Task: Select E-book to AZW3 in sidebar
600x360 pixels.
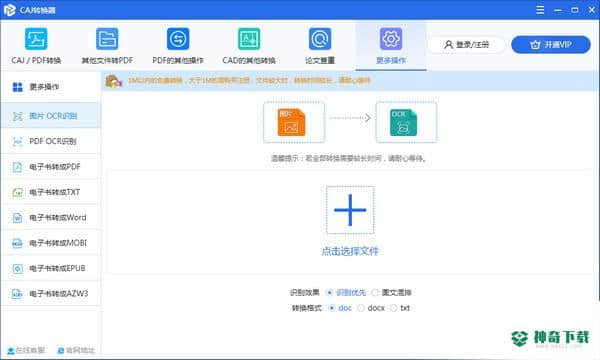Action: coord(51,293)
